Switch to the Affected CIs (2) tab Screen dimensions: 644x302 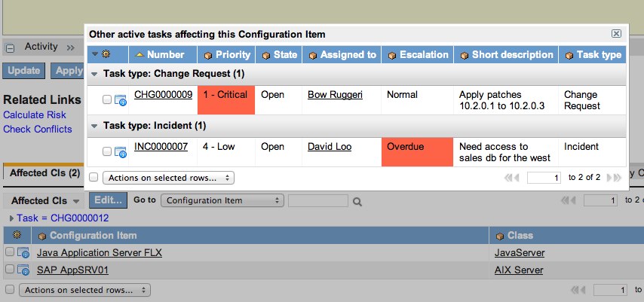tap(44, 173)
